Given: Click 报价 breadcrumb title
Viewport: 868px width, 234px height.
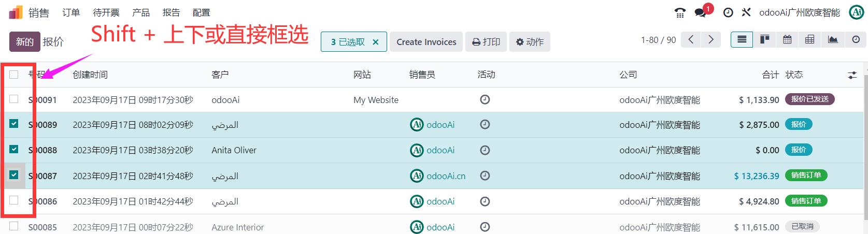Looking at the screenshot, I should pyautogui.click(x=53, y=42).
